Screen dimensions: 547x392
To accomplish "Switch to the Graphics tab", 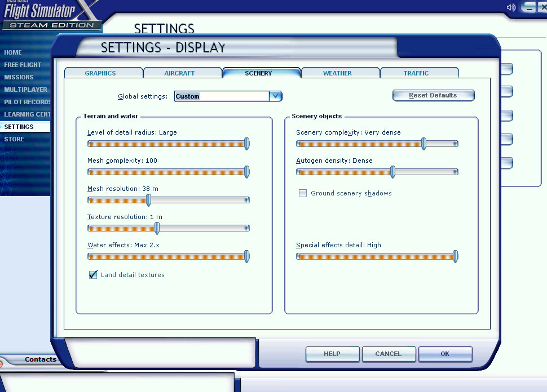I will coord(100,73).
